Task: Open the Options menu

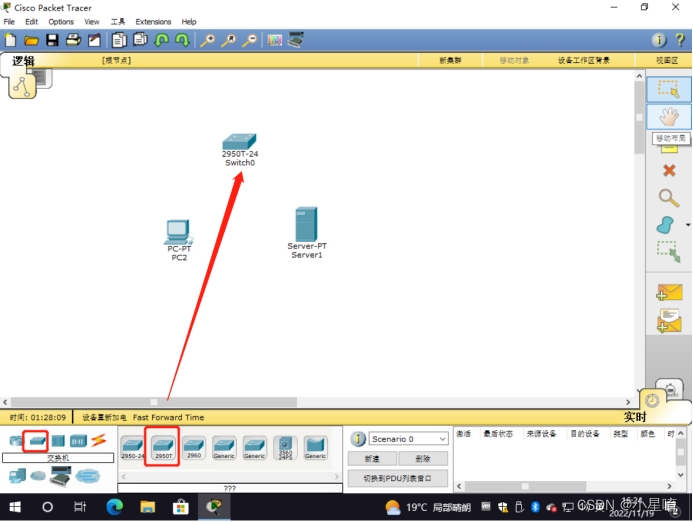Action: tap(61, 22)
